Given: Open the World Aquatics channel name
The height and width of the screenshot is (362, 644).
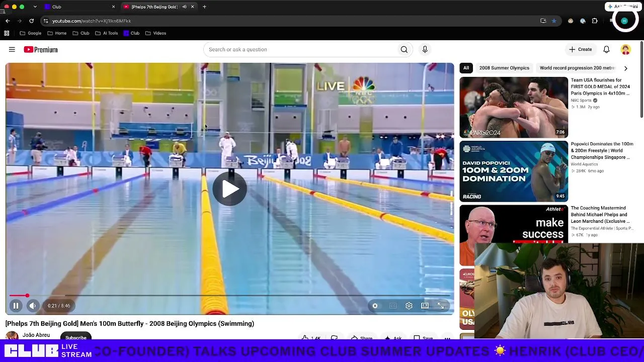Looking at the screenshot, I should tap(584, 164).
